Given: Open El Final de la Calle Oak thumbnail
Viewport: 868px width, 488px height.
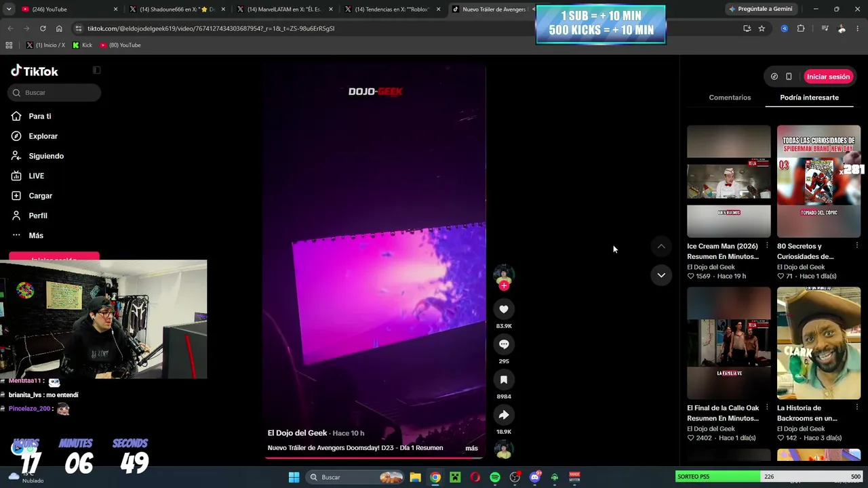Looking at the screenshot, I should [729, 343].
